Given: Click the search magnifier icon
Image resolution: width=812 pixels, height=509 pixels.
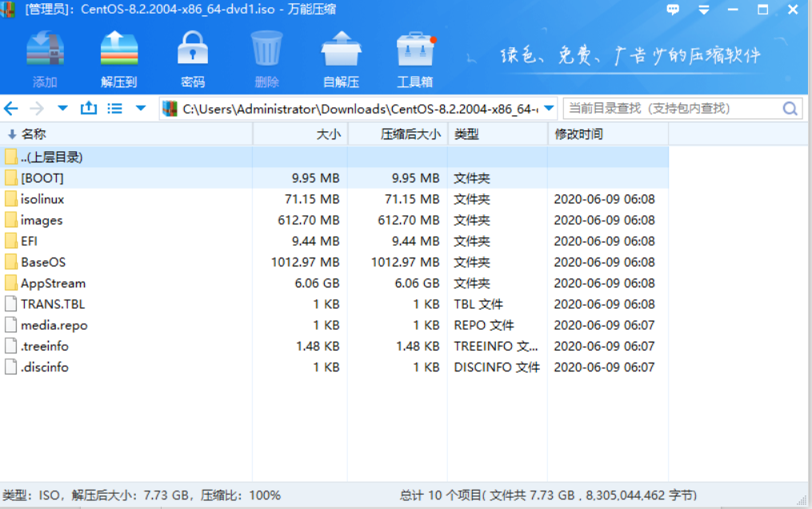Looking at the screenshot, I should point(790,108).
